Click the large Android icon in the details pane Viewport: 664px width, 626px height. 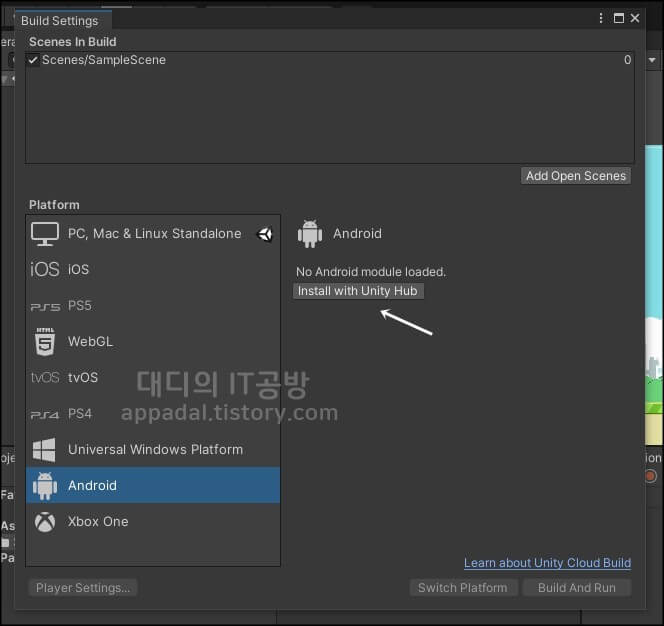coord(310,234)
